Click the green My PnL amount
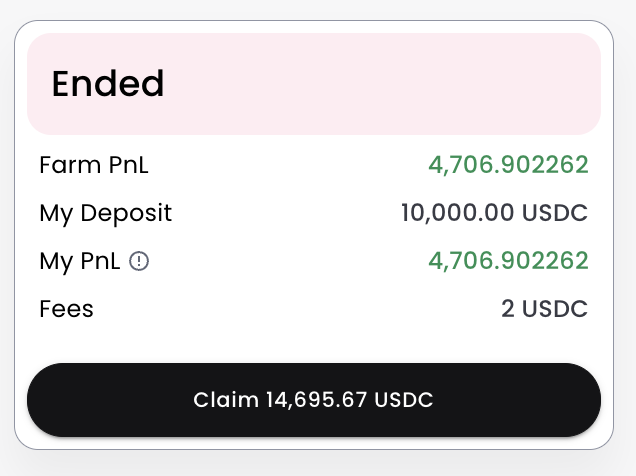This screenshot has height=476, width=636. pyautogui.click(x=508, y=262)
